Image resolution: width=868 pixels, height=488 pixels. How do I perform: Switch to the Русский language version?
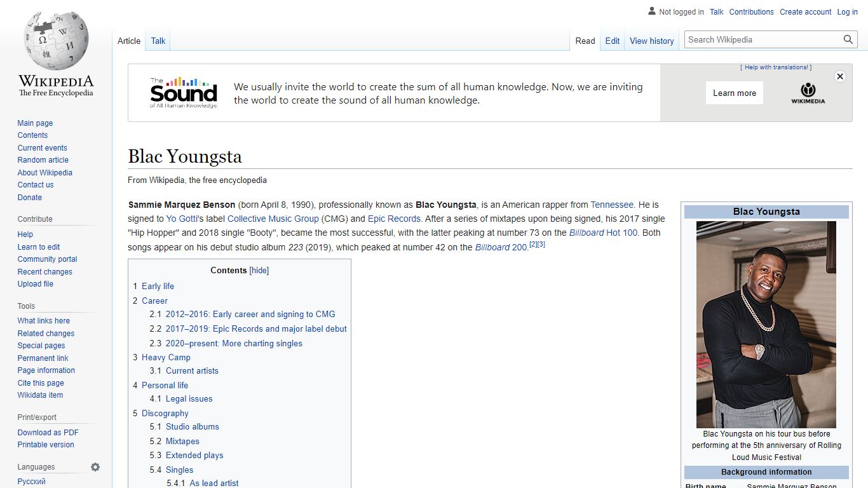click(32, 482)
